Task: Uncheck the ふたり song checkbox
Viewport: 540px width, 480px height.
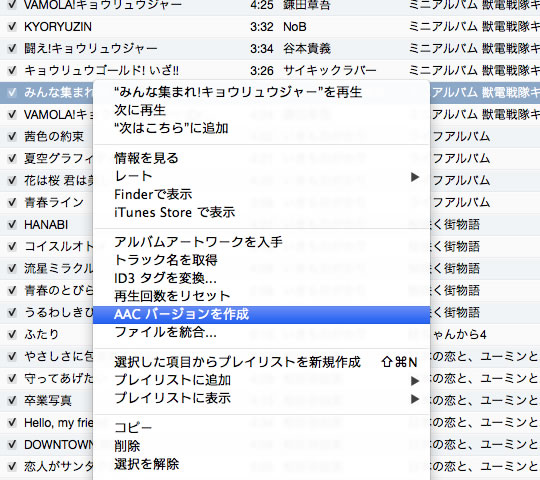Action: pyautogui.click(x=12, y=334)
